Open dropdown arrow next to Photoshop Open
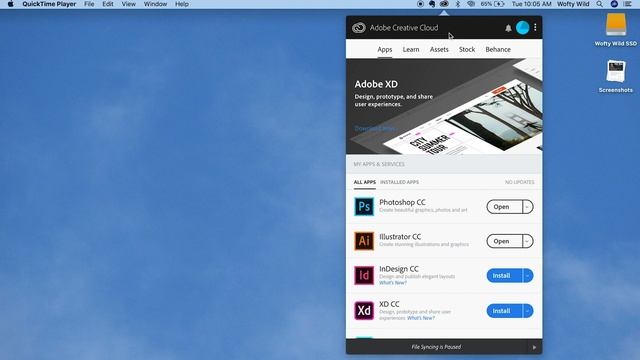Screen dimensions: 640x360 pyautogui.click(x=527, y=207)
